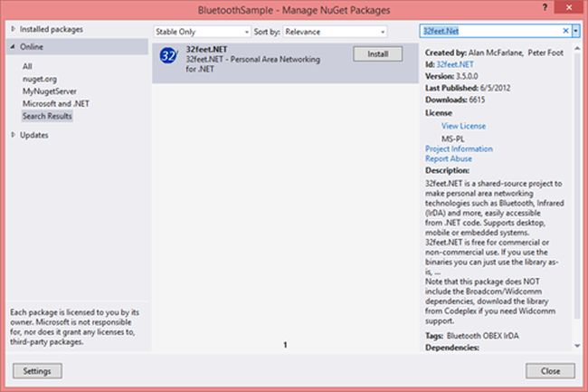
Task: Select Microsoft and .NET source
Action: click(56, 103)
